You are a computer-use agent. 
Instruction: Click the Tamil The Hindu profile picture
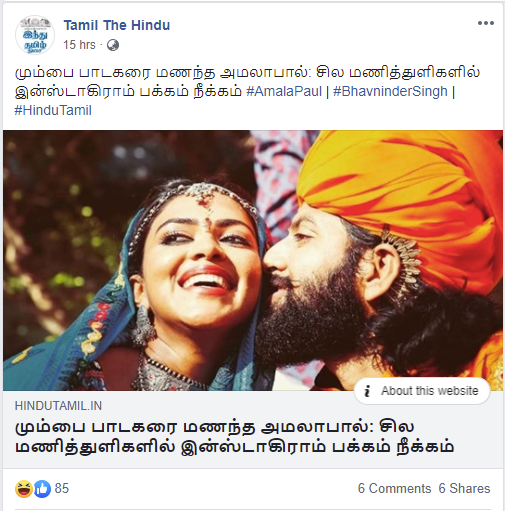coord(35,35)
